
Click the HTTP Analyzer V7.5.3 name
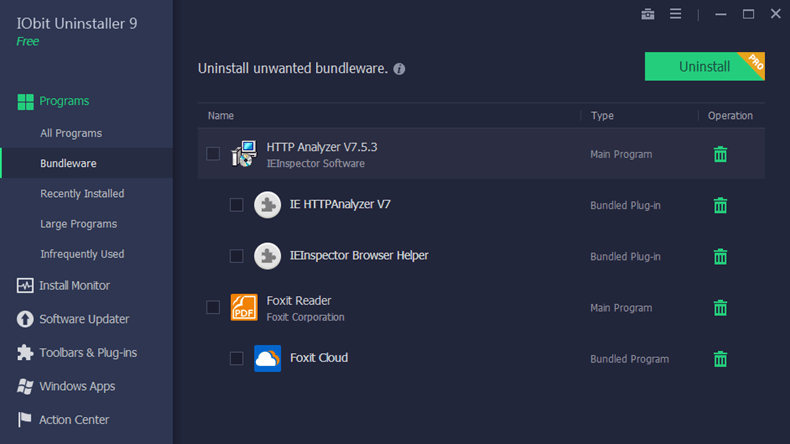pos(322,147)
